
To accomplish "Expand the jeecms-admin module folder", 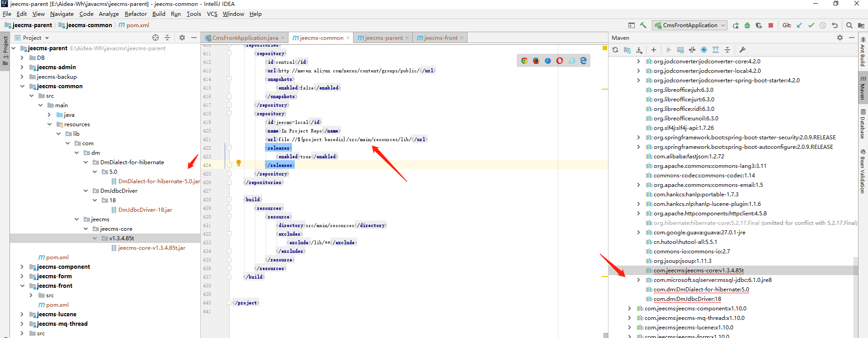I will 22,67.
